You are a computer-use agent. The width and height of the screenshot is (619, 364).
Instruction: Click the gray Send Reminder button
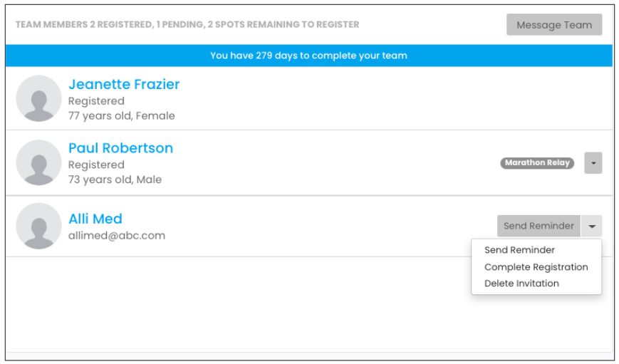(x=539, y=226)
